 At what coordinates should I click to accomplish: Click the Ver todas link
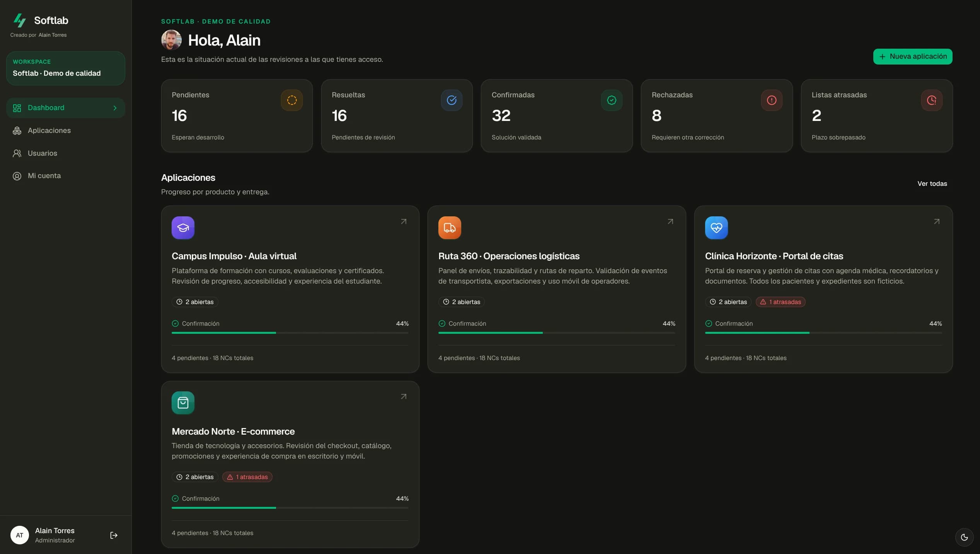932,184
